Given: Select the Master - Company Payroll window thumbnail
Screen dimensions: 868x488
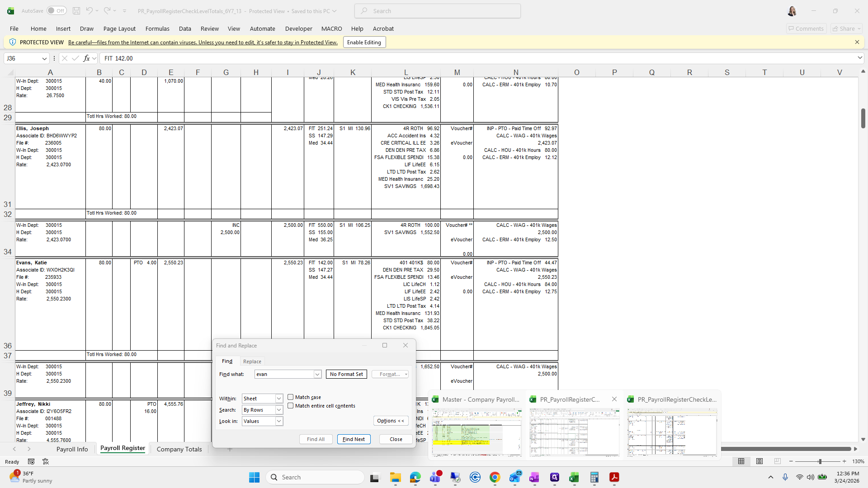Looking at the screenshot, I should coord(477,432).
